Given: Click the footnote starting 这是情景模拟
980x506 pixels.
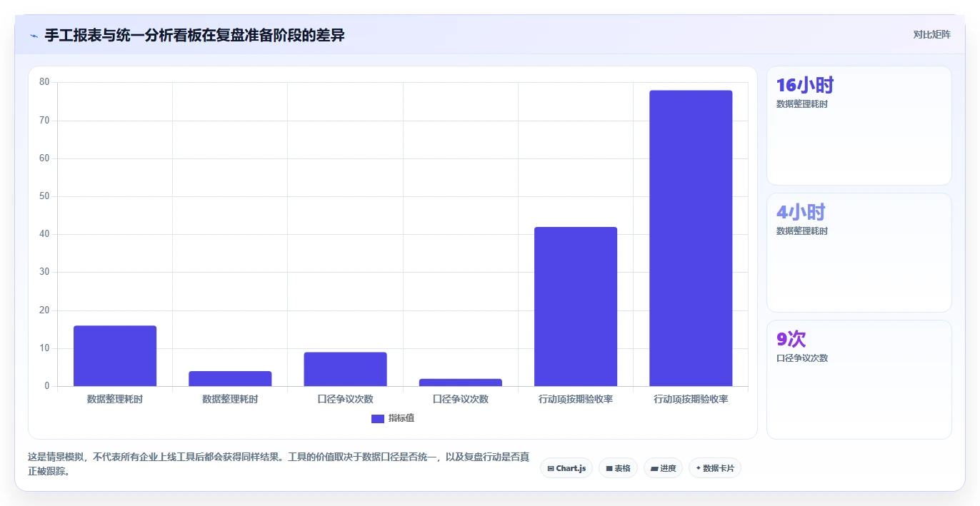Looking at the screenshot, I should click(x=279, y=464).
